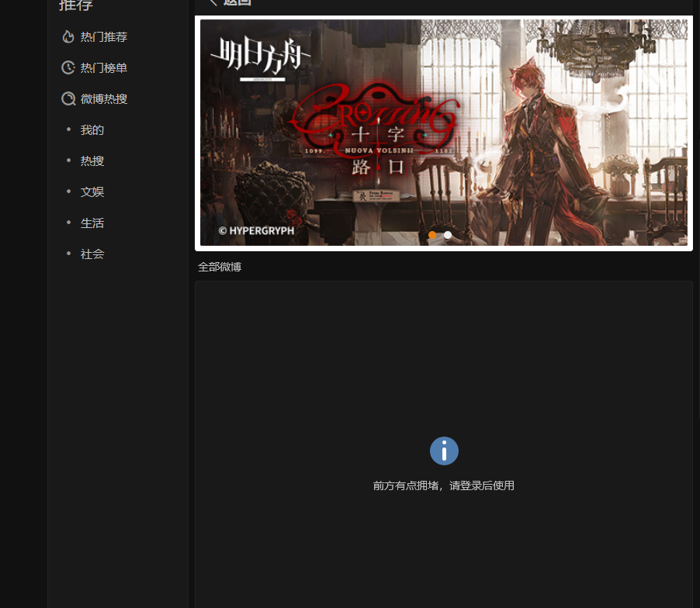Open the 明日方舟 十字路口 banner image
The width and height of the screenshot is (700, 608).
[444, 133]
